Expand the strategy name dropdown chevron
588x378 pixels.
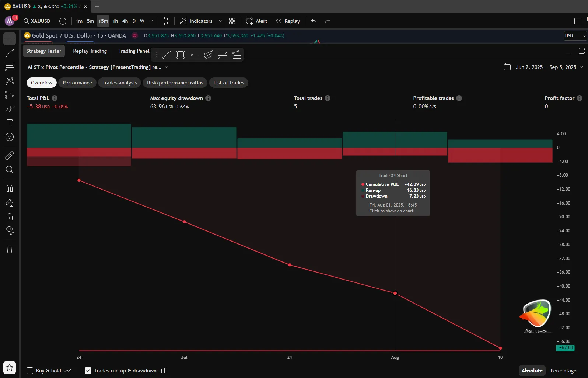pos(167,67)
